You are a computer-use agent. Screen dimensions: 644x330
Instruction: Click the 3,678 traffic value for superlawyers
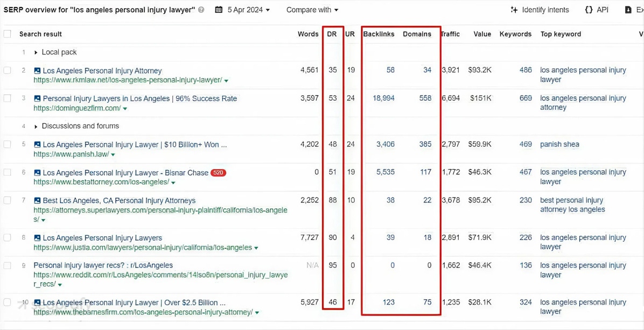tap(451, 200)
